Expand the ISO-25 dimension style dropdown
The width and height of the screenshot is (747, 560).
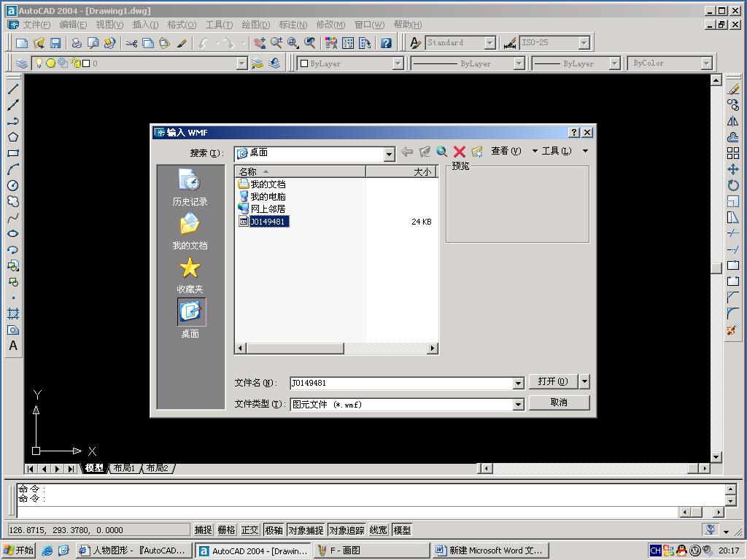(x=584, y=43)
